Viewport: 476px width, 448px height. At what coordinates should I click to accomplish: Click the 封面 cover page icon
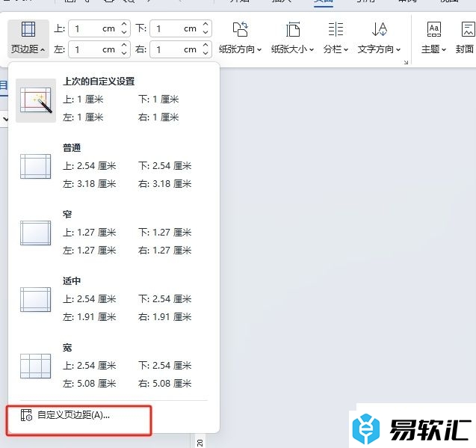pyautogui.click(x=468, y=29)
